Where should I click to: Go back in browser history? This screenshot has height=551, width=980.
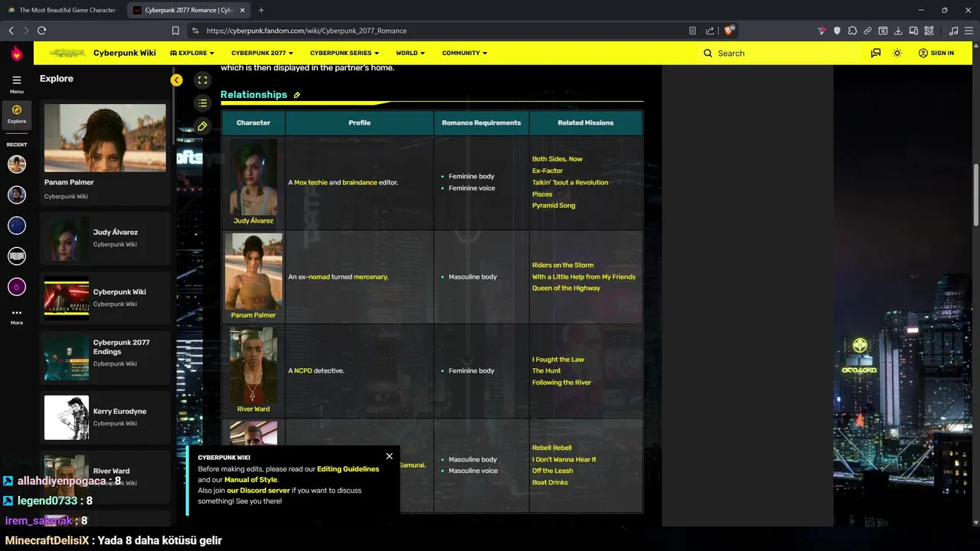pos(11,31)
